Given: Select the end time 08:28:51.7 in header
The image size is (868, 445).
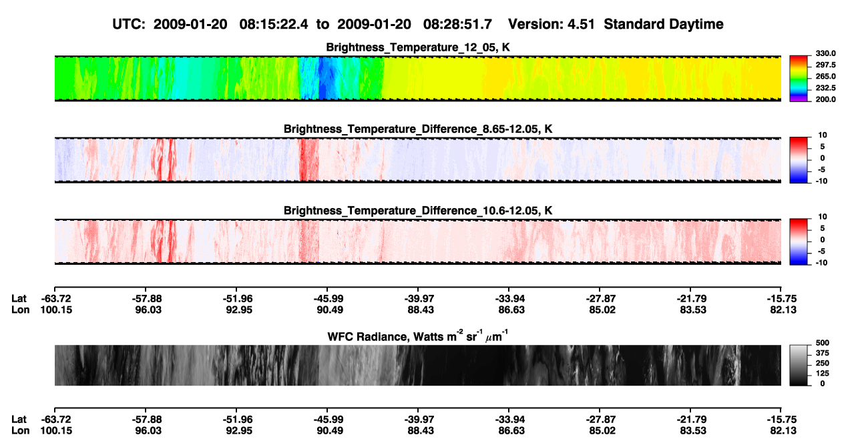Looking at the screenshot, I should (x=458, y=24).
